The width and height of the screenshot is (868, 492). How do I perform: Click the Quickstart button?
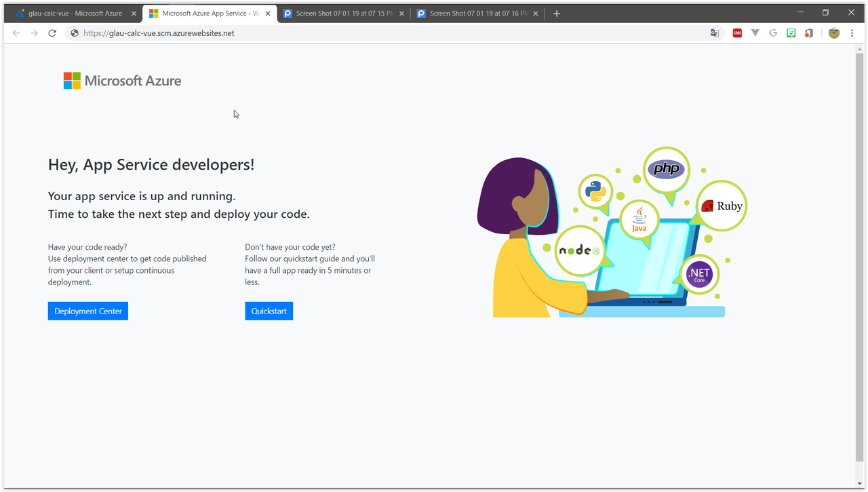(x=269, y=311)
